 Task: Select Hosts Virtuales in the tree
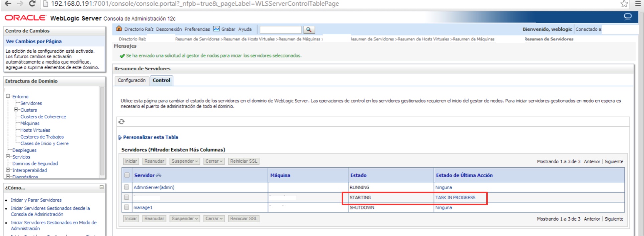35,130
